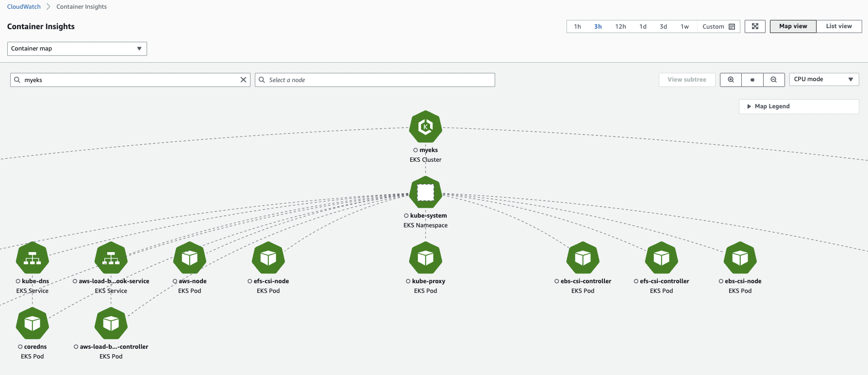Click the ebs-csi-node label text
Image resolution: width=868 pixels, height=375 pixels.
(743, 281)
